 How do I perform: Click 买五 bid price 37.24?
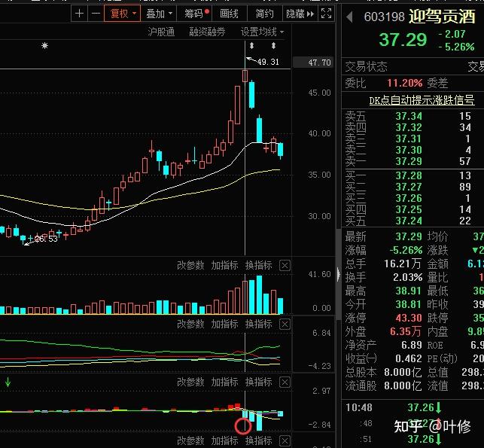[409, 221]
